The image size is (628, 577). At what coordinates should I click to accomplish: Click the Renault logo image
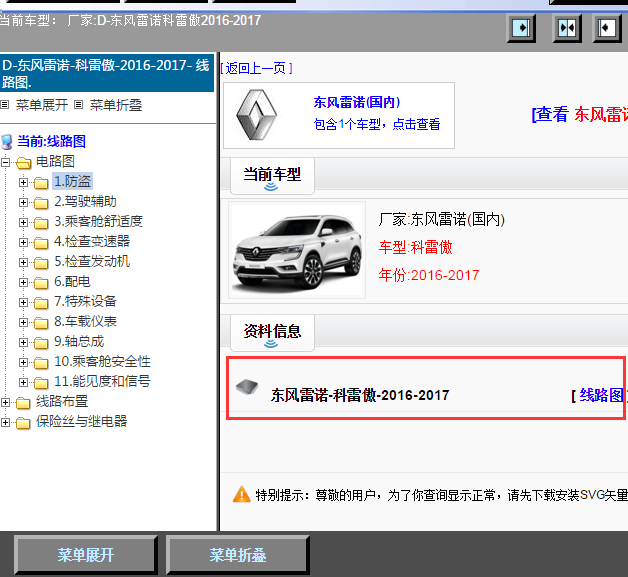point(256,115)
